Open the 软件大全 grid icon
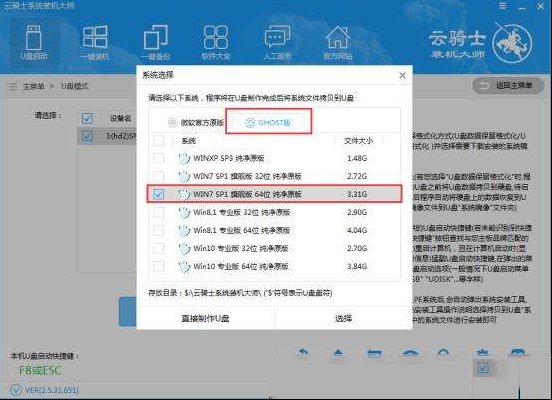 click(216, 43)
